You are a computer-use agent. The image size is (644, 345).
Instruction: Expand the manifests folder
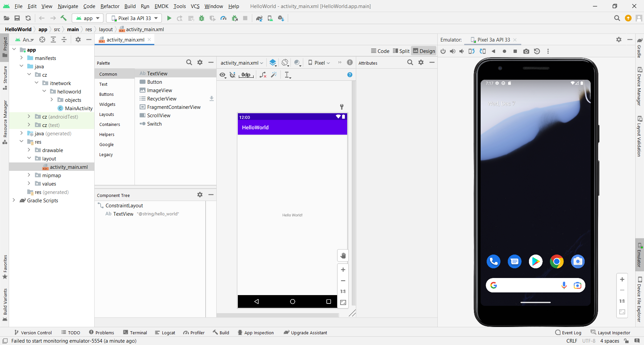21,58
